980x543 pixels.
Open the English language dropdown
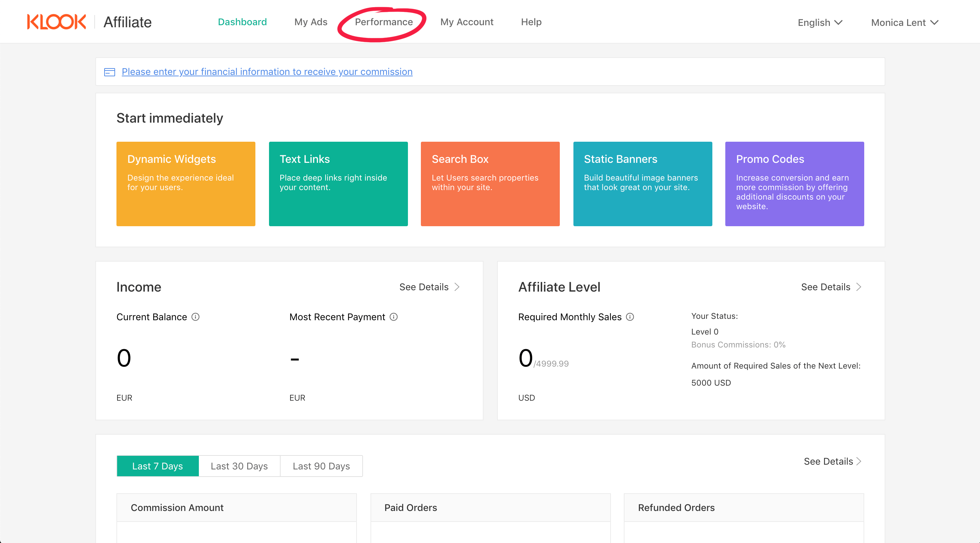(x=820, y=22)
